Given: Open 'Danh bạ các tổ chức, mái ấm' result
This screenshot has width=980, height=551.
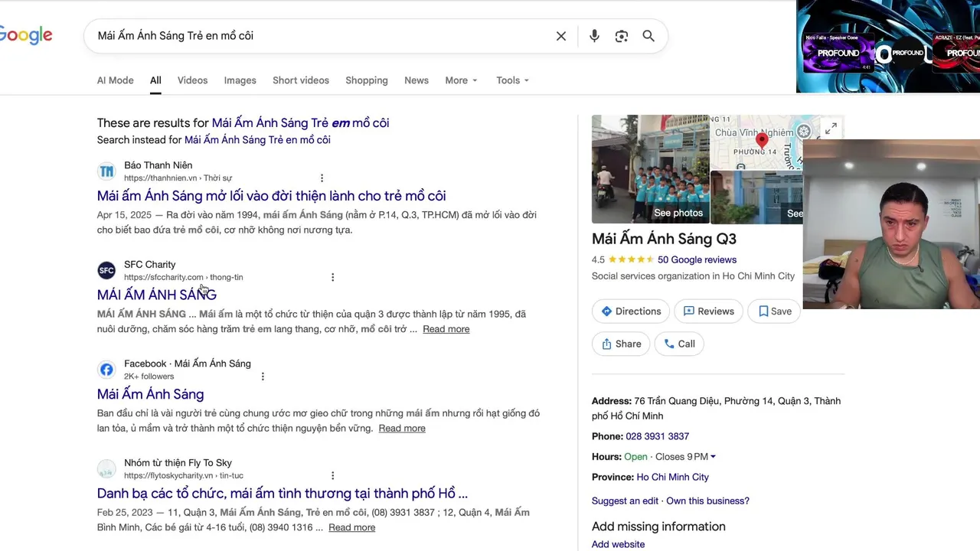Looking at the screenshot, I should click(x=283, y=494).
